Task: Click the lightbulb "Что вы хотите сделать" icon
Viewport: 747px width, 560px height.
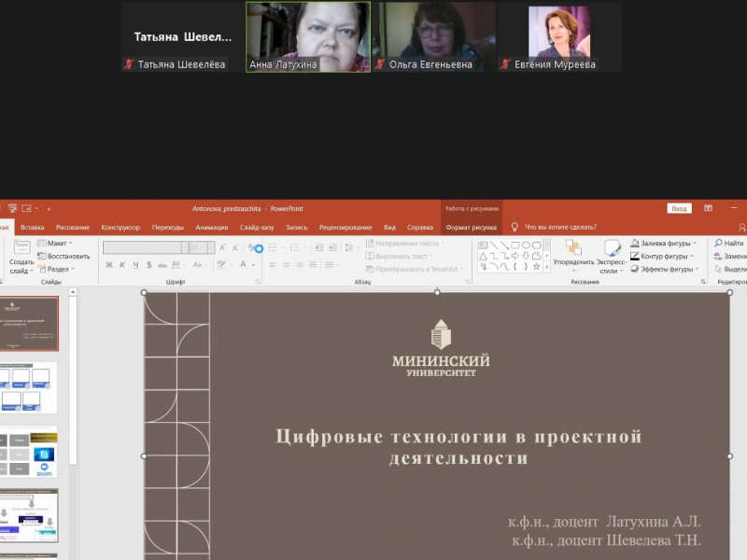Action: tap(514, 227)
